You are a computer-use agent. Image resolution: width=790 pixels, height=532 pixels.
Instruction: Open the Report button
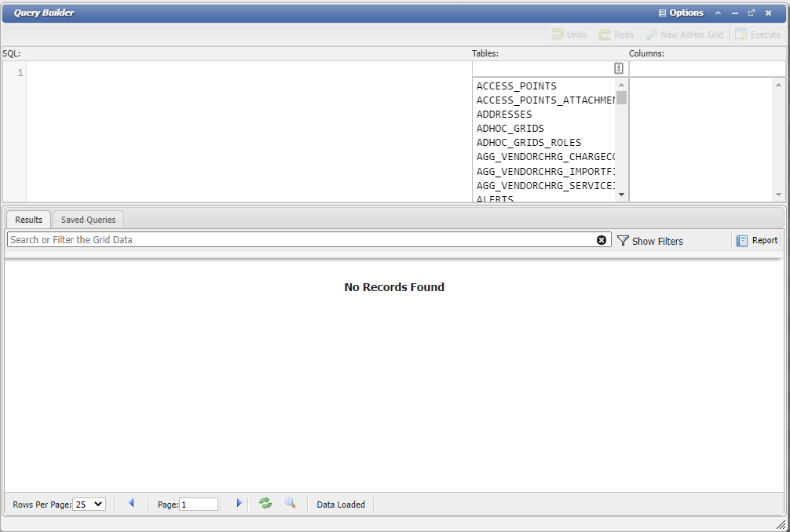coord(757,241)
